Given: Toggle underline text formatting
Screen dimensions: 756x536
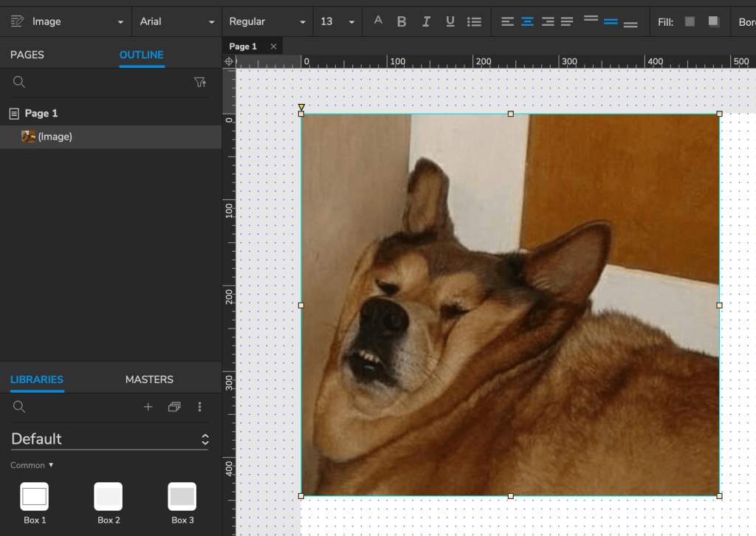Looking at the screenshot, I should point(450,22).
